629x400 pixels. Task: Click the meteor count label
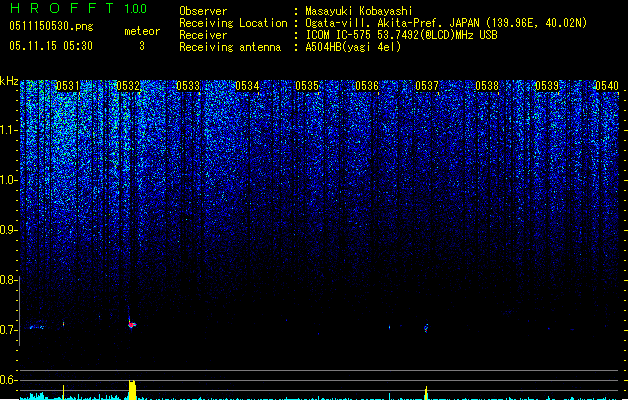point(142,31)
